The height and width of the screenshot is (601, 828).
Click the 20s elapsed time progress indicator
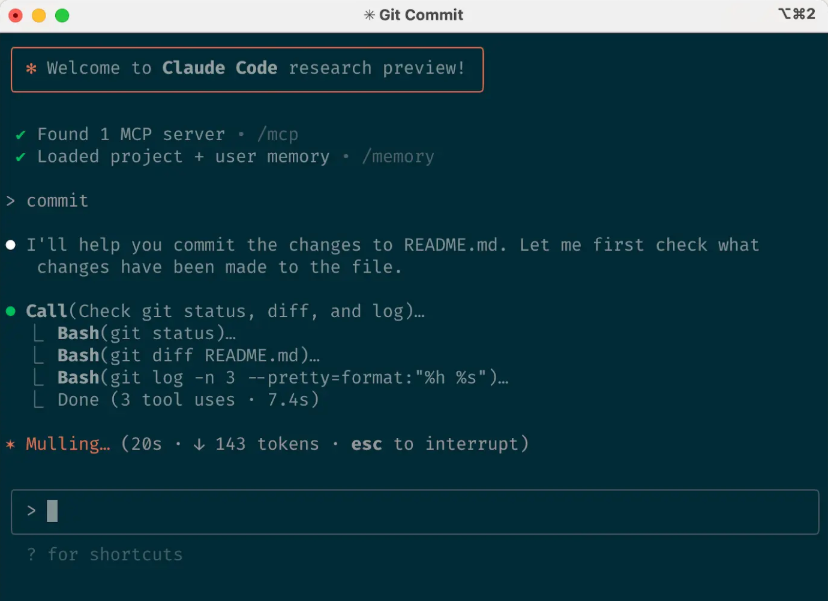click(147, 444)
